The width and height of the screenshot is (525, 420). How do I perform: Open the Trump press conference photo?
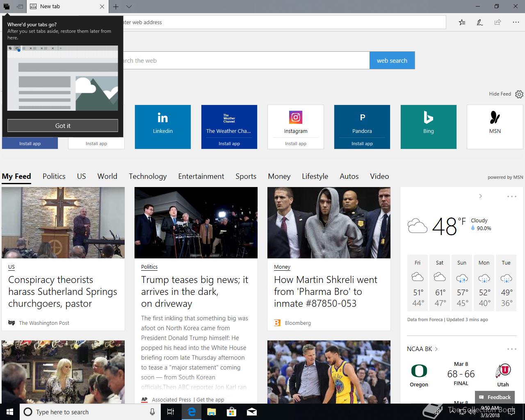point(196,223)
